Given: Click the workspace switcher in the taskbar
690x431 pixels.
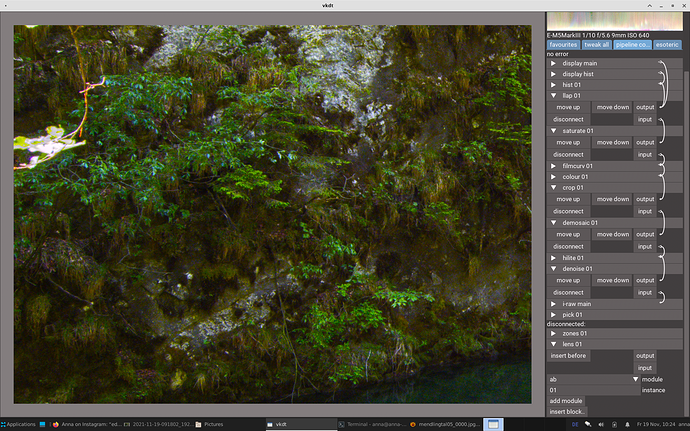Looking at the screenshot, I should pyautogui.click(x=493, y=424).
